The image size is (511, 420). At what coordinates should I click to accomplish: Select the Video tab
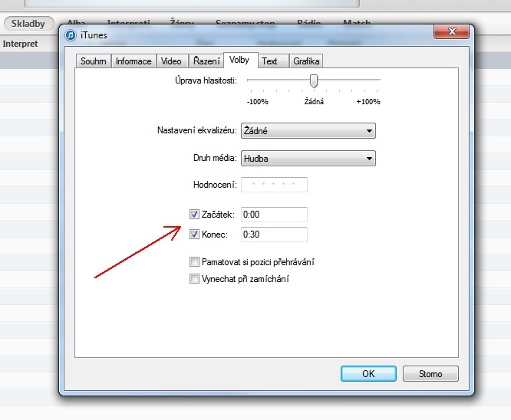pyautogui.click(x=171, y=61)
